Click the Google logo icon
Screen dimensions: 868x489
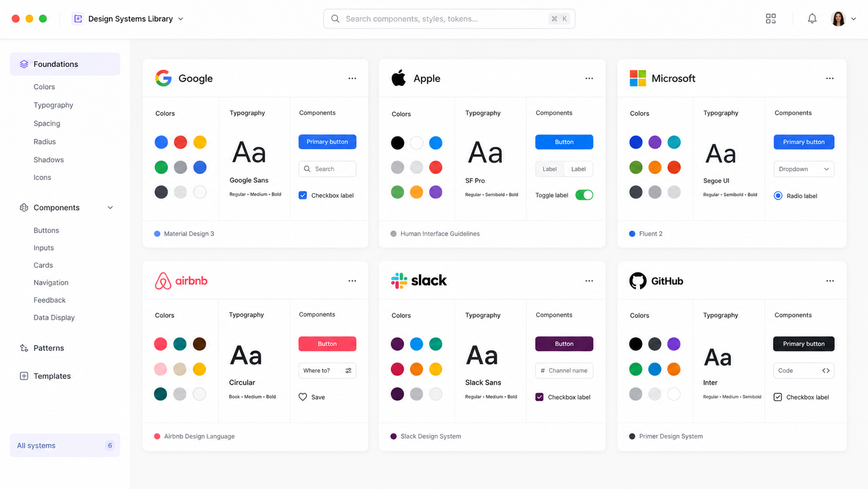pos(164,78)
